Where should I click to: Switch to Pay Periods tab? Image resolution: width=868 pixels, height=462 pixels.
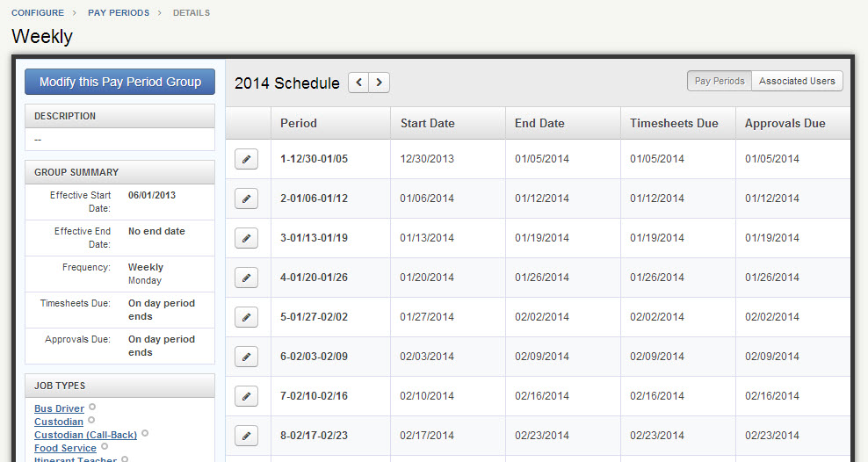click(x=720, y=81)
